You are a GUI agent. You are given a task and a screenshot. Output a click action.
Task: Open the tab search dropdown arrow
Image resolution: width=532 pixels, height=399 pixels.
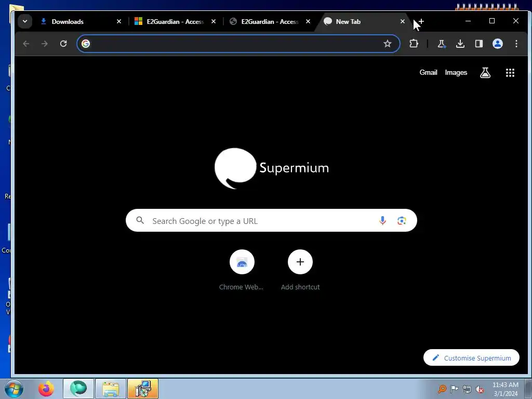[25, 21]
